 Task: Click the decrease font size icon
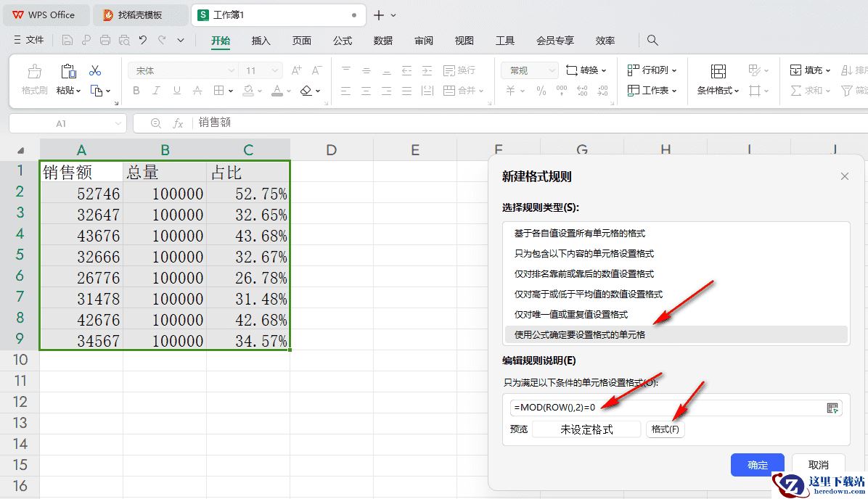pos(316,70)
